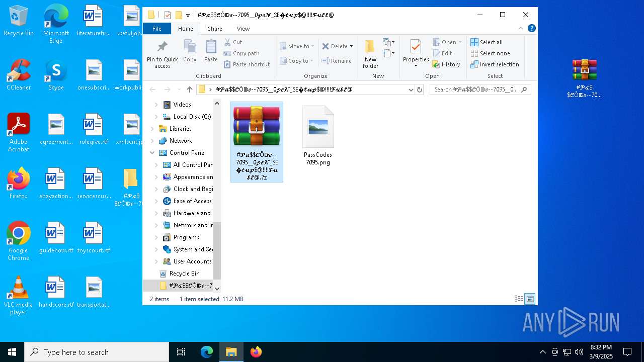Refresh the current folder
The height and width of the screenshot is (362, 644).
point(420,89)
